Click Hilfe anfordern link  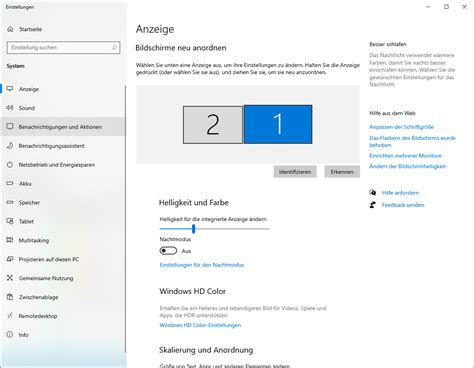click(x=400, y=193)
